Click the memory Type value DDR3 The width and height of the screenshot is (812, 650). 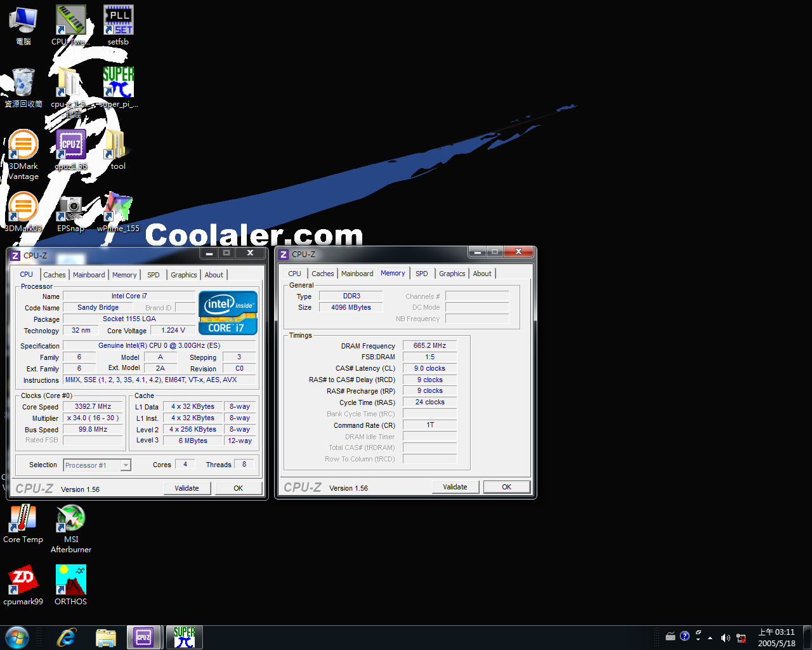pyautogui.click(x=351, y=296)
